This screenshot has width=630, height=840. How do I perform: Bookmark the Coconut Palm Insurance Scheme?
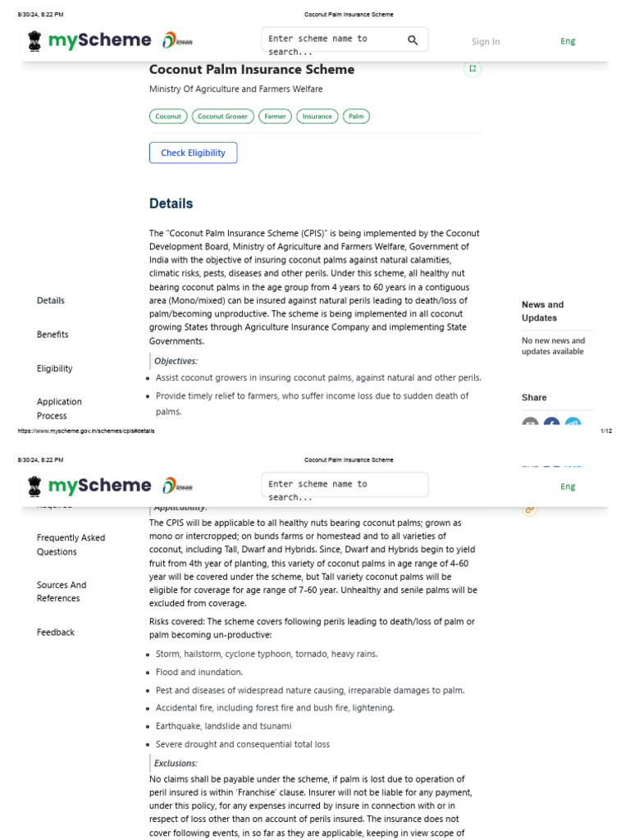pyautogui.click(x=472, y=69)
